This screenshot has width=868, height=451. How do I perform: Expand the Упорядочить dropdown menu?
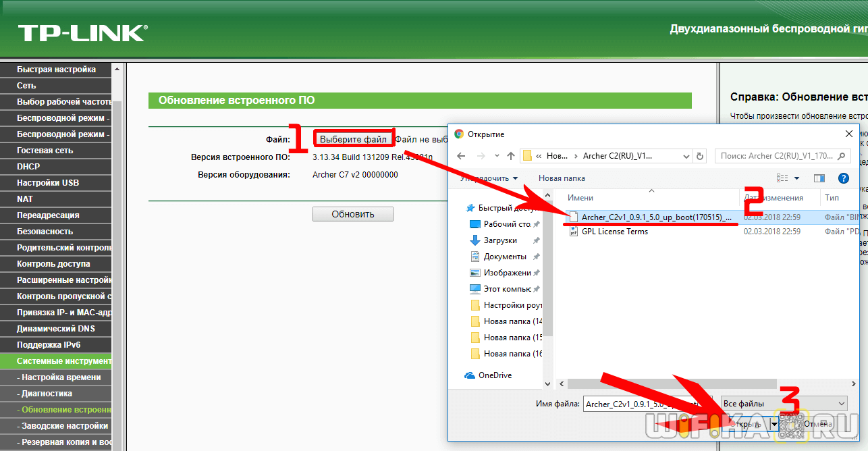pos(489,178)
